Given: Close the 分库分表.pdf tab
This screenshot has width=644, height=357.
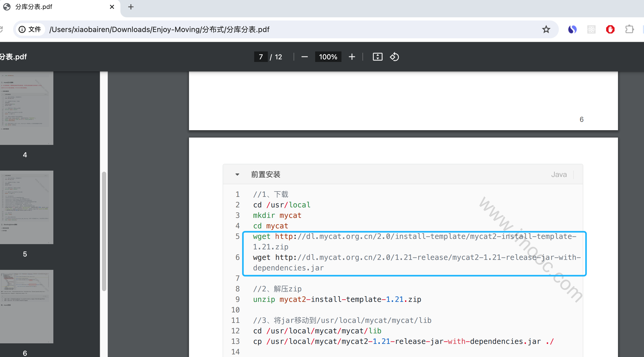Looking at the screenshot, I should tap(112, 7).
